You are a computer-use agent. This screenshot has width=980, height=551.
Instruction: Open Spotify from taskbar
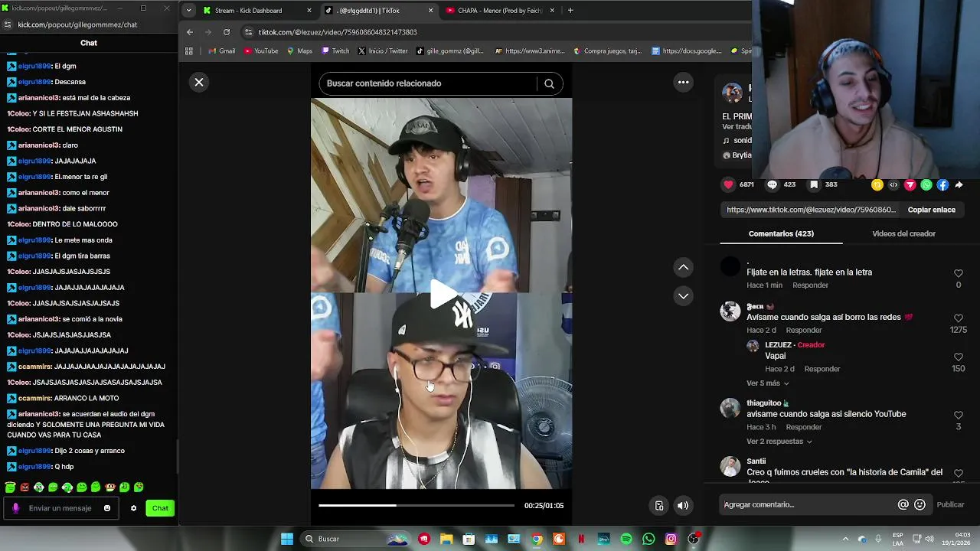pyautogui.click(x=626, y=539)
